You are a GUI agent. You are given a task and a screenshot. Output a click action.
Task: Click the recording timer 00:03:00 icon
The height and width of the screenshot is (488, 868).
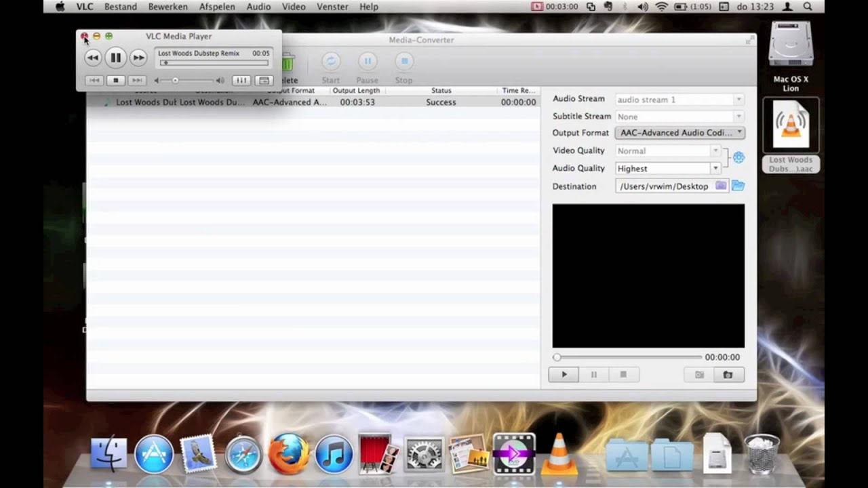pyautogui.click(x=555, y=7)
